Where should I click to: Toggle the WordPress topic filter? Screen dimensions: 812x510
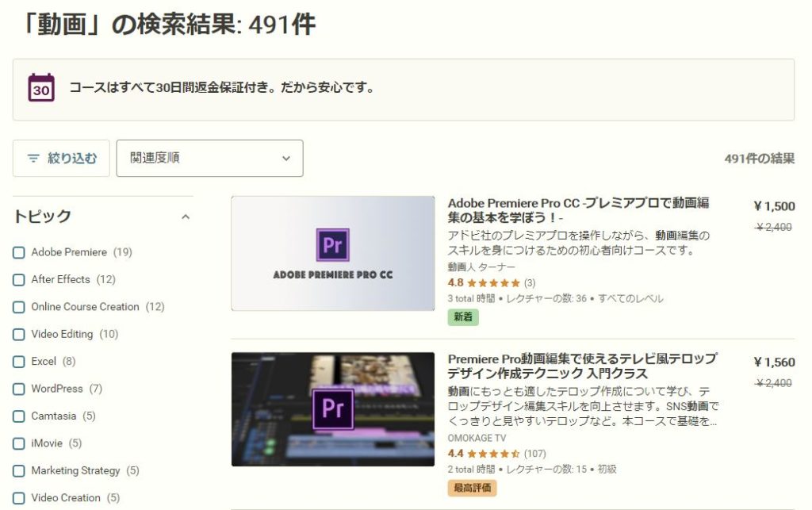point(19,389)
